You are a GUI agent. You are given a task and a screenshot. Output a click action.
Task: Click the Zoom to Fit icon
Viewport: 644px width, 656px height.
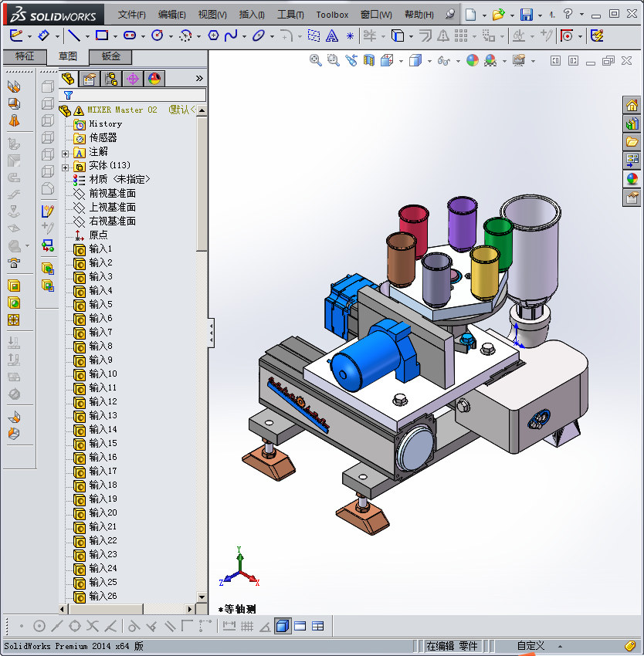315,61
